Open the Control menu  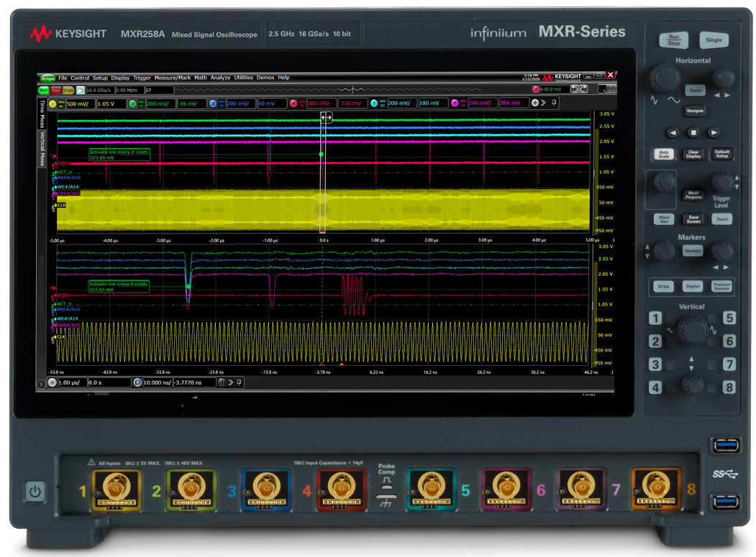click(80, 78)
